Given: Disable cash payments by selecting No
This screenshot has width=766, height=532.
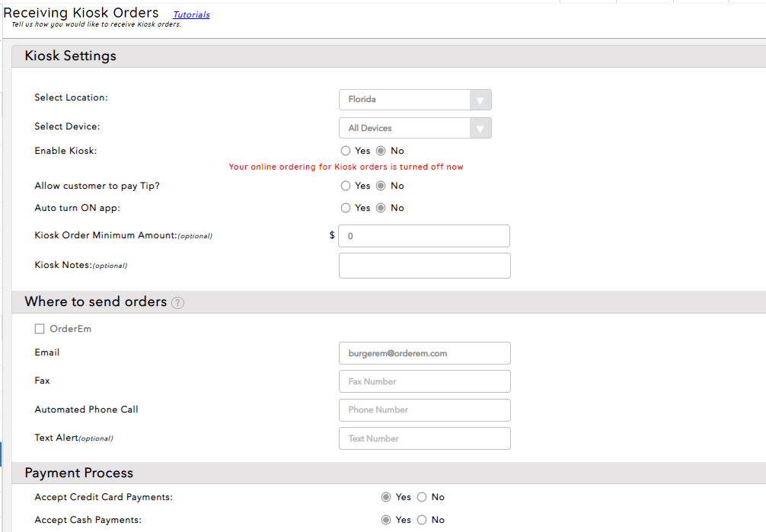Looking at the screenshot, I should click(422, 520).
